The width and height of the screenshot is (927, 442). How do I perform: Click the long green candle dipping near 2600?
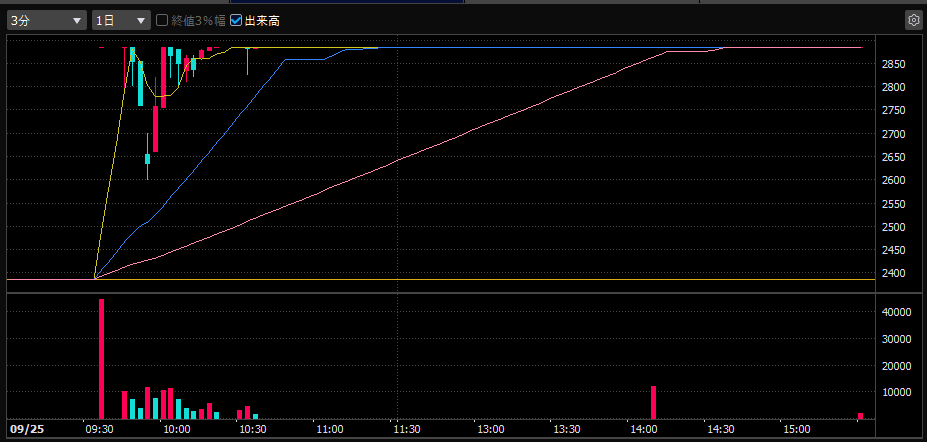pyautogui.click(x=148, y=158)
